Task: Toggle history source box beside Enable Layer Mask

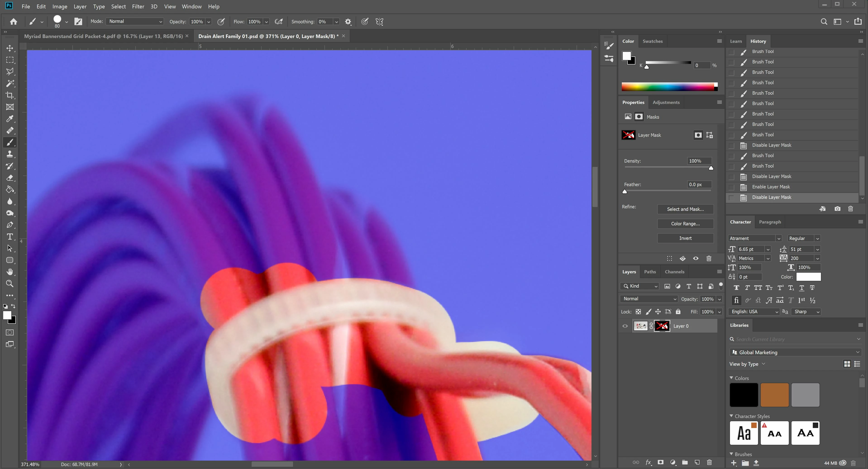Action: pyautogui.click(x=732, y=187)
